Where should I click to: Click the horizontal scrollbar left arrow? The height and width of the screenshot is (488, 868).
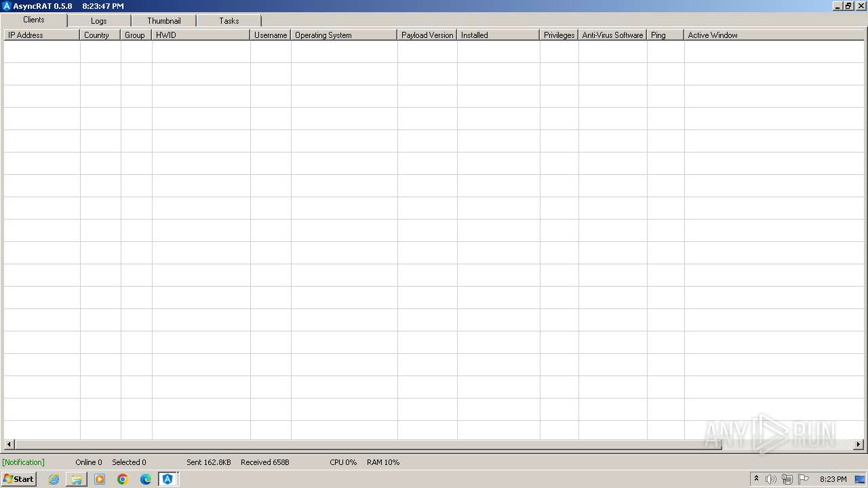[9, 445]
